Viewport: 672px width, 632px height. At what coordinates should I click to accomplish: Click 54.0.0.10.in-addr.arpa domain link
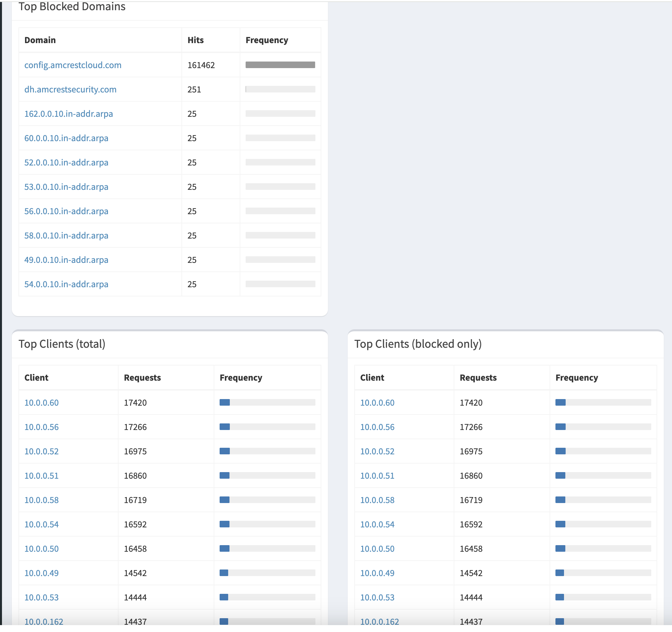point(66,284)
